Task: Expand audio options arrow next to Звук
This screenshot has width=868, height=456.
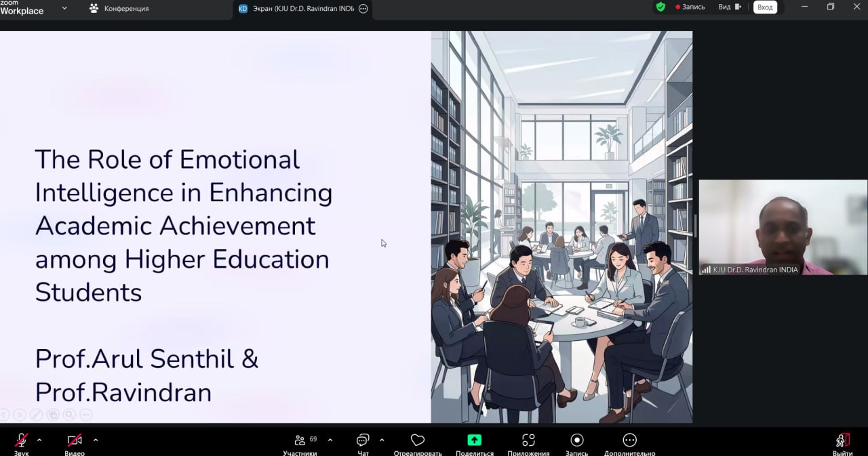Action: [39, 440]
